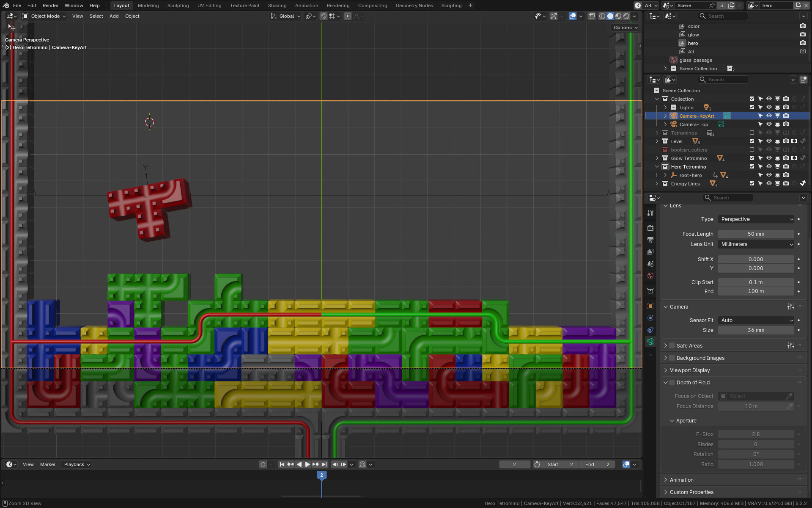Image resolution: width=812 pixels, height=508 pixels.
Task: Open the timeline Playback popover
Action: tap(77, 464)
